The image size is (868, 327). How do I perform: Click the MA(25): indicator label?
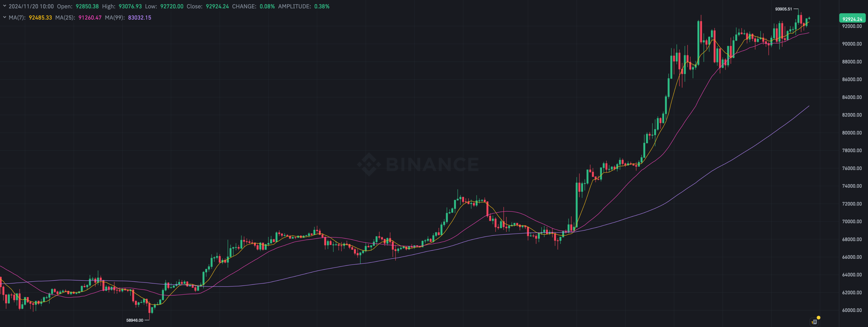click(x=65, y=17)
